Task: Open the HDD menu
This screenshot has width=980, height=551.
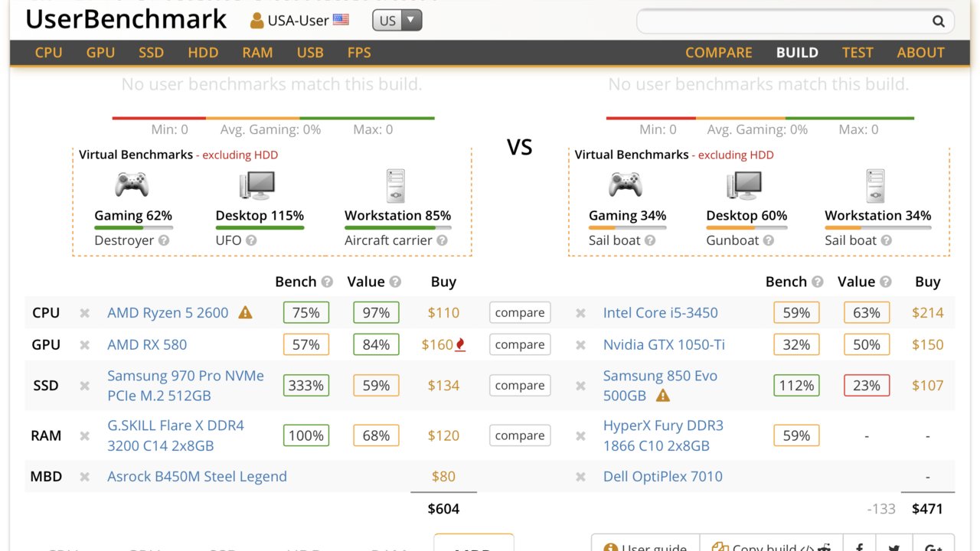Action: pyautogui.click(x=203, y=53)
